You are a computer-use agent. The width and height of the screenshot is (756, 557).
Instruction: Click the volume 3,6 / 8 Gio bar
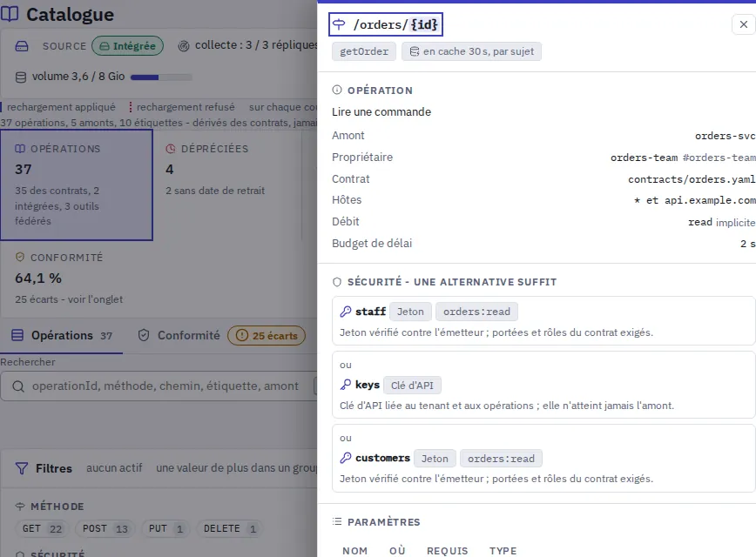point(161,77)
